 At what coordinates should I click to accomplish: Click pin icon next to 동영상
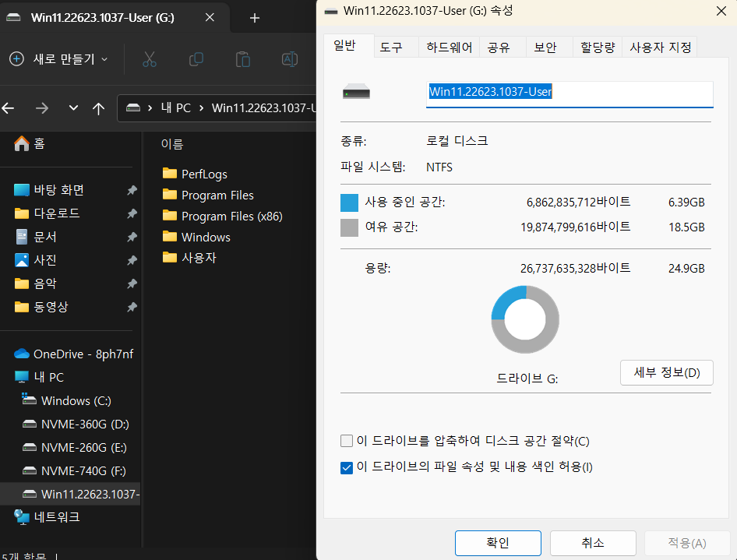[x=132, y=307]
